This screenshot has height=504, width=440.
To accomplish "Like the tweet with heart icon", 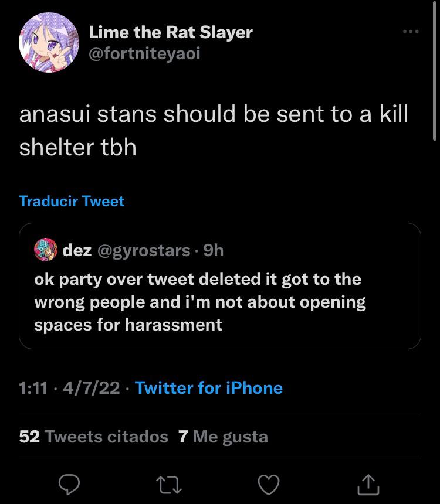I will coord(268,484).
